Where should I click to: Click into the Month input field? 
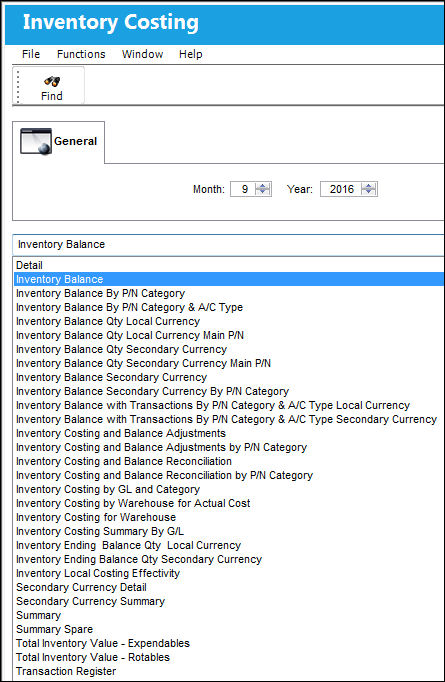tap(243, 189)
